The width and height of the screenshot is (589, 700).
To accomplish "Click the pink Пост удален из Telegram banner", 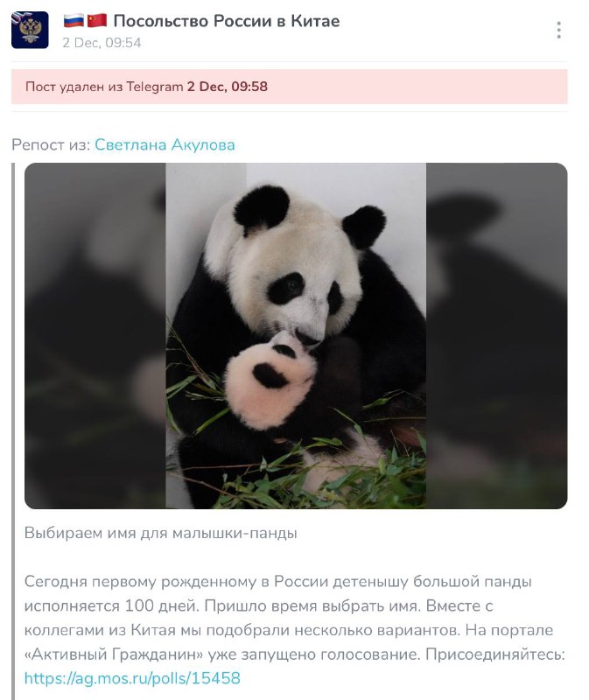I will click(x=290, y=87).
